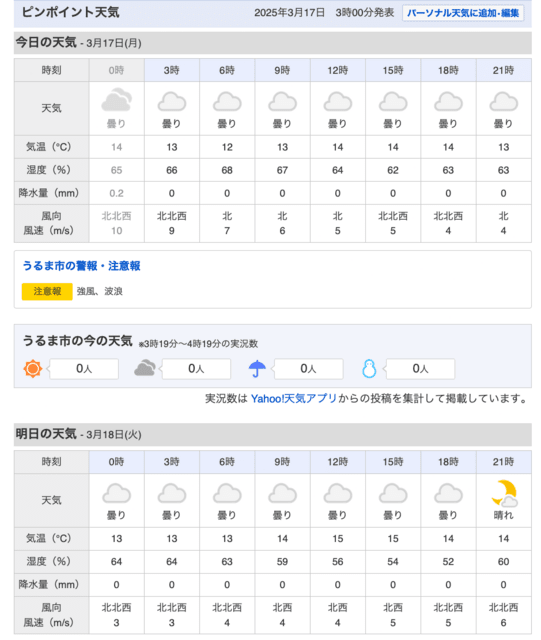The width and height of the screenshot is (541, 640).
Task: Follow the Yahoo!天気アプリ link
Action: click(294, 398)
